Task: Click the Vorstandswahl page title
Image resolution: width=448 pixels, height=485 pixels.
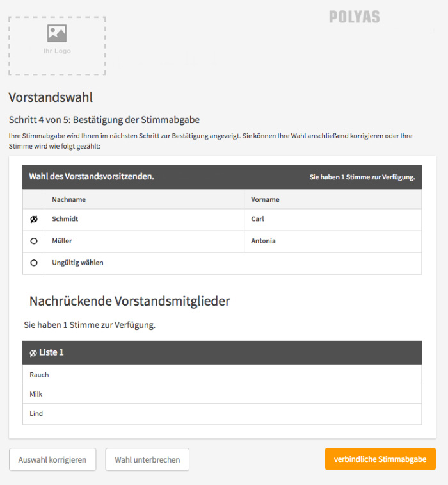Action: pyautogui.click(x=51, y=97)
